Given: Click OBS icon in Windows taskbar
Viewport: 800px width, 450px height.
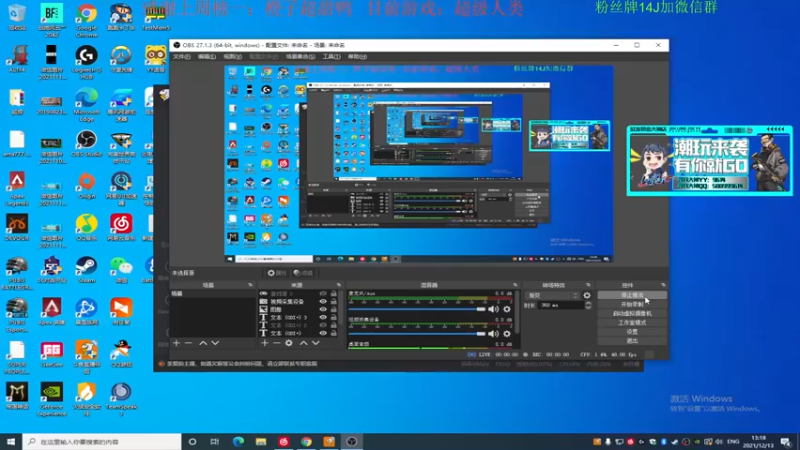Looking at the screenshot, I should click(x=352, y=441).
